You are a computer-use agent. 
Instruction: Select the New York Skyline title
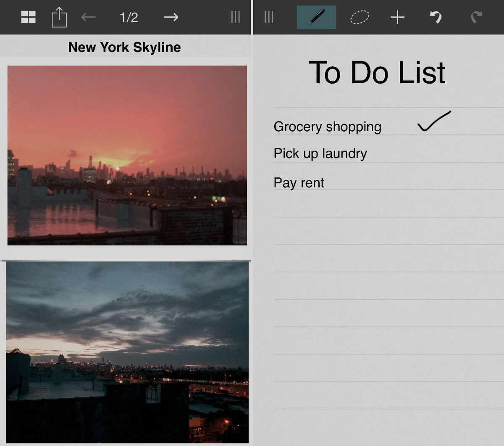pos(124,47)
